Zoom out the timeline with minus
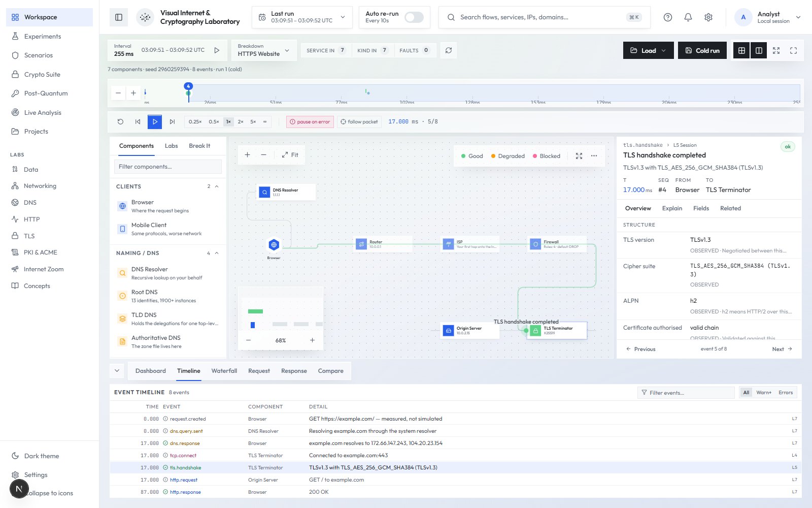This screenshot has width=812, height=508. pos(118,93)
